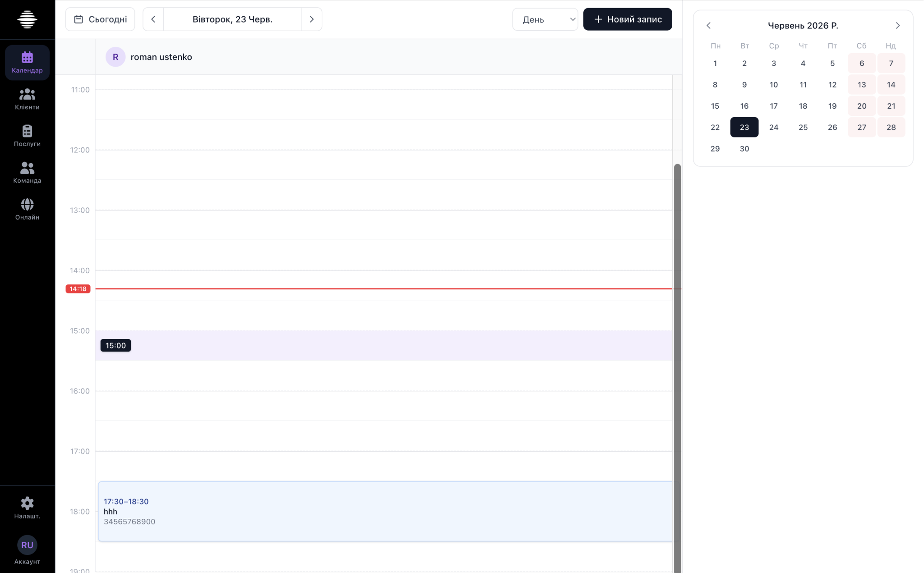
Task: Select June 27 in mini calendar
Action: pos(862,127)
